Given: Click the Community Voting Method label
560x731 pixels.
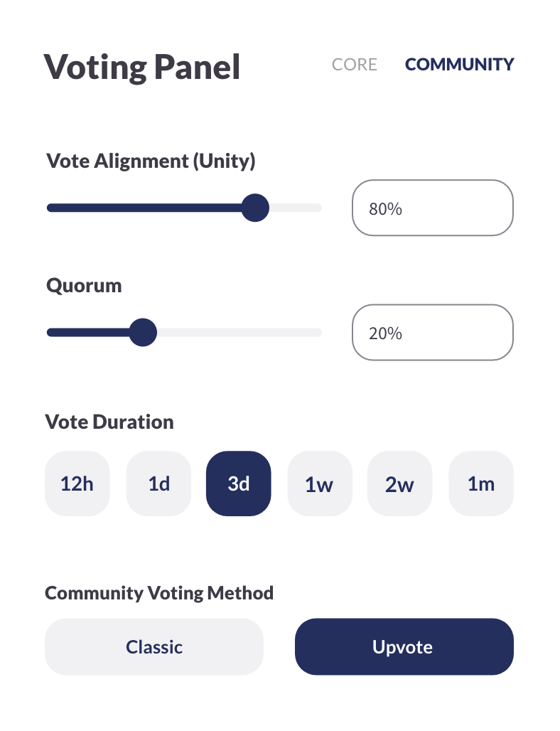Looking at the screenshot, I should 159,593.
